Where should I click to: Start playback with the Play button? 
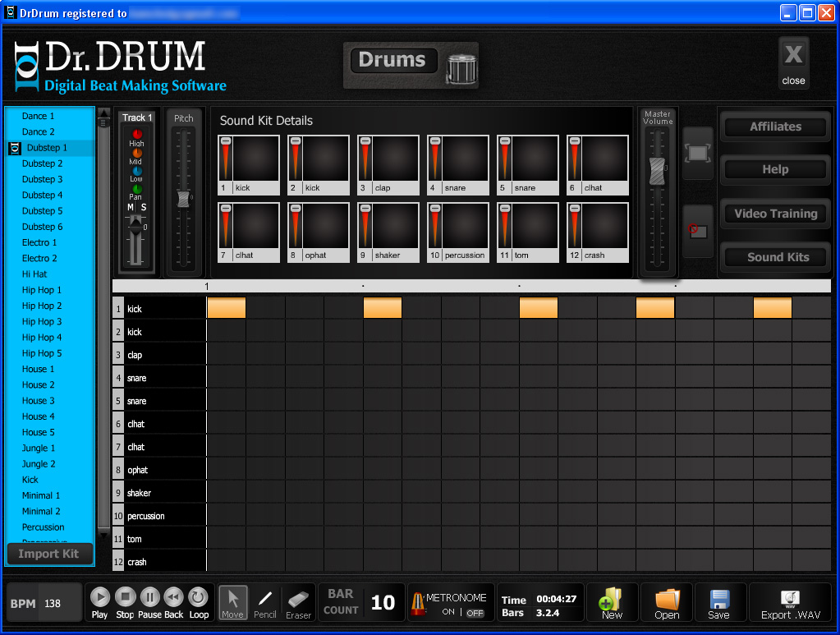click(99, 597)
